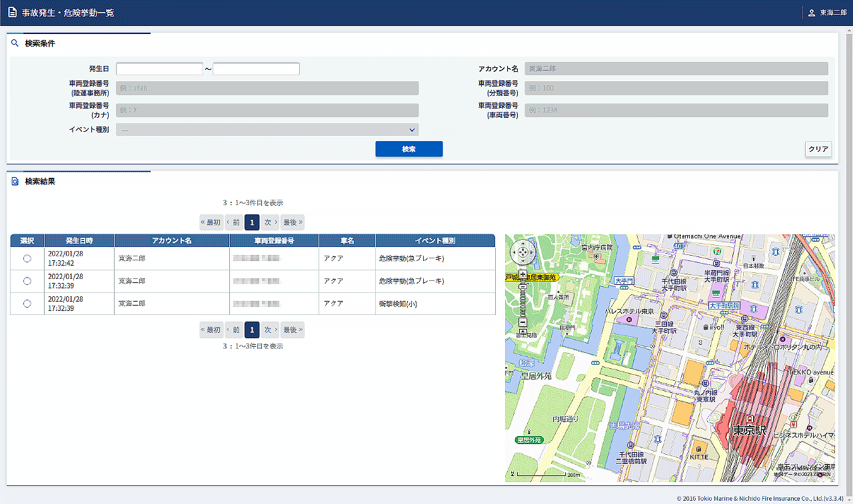853x504 pixels.
Task: Click the イベント種別 column header
Action: pyautogui.click(x=434, y=240)
